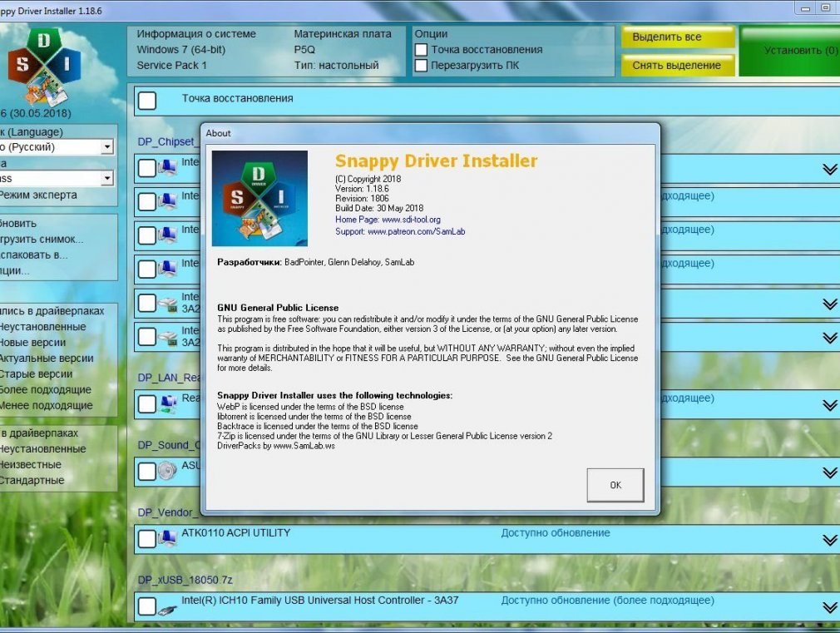Image resolution: width=840 pixels, height=633 pixels.
Task: Minimize the Snappy Driver Installer window
Action: (805, 8)
